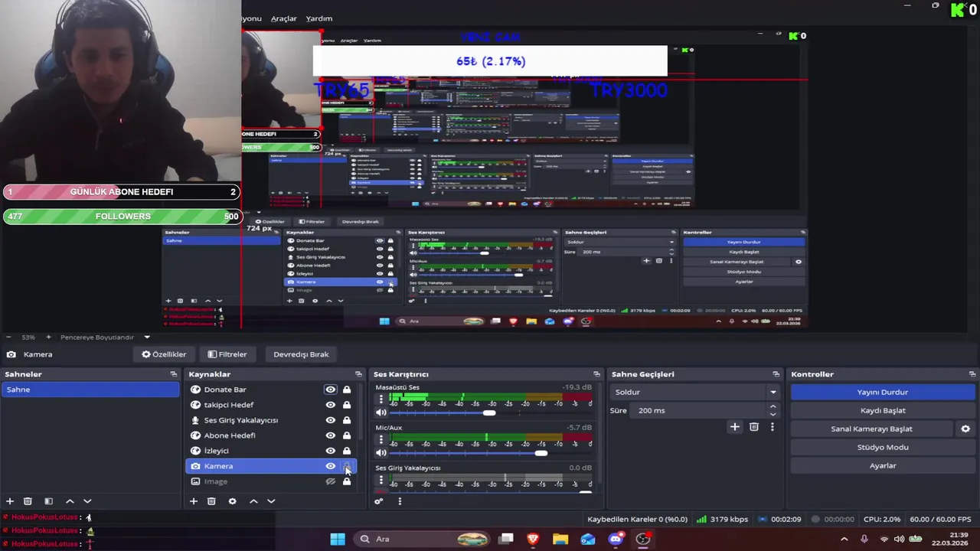980x551 pixels.
Task: Open audio mixer menu dots in bottom toolbar
Action: (399, 501)
